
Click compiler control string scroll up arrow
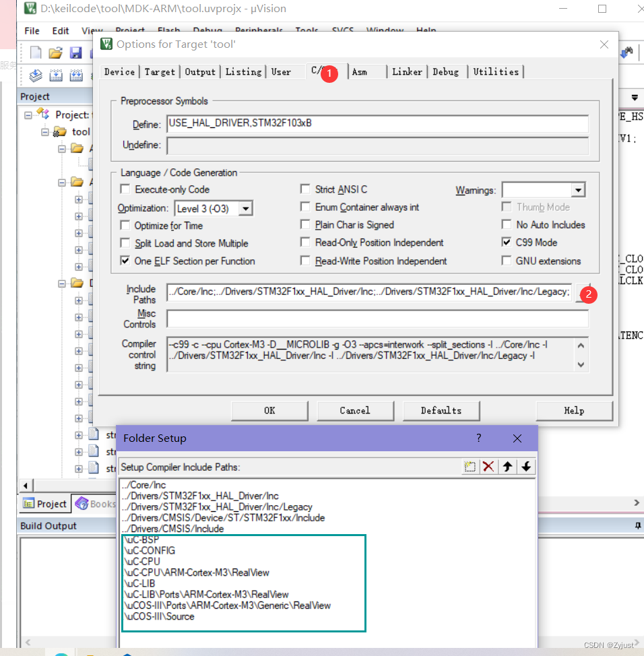pos(581,346)
